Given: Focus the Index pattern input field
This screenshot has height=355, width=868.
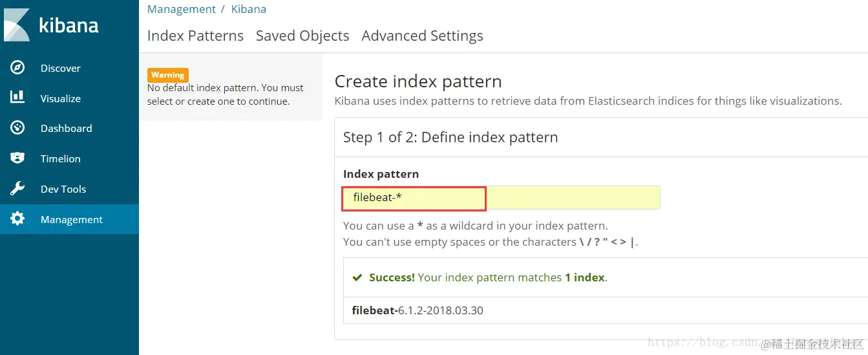Looking at the screenshot, I should click(502, 198).
